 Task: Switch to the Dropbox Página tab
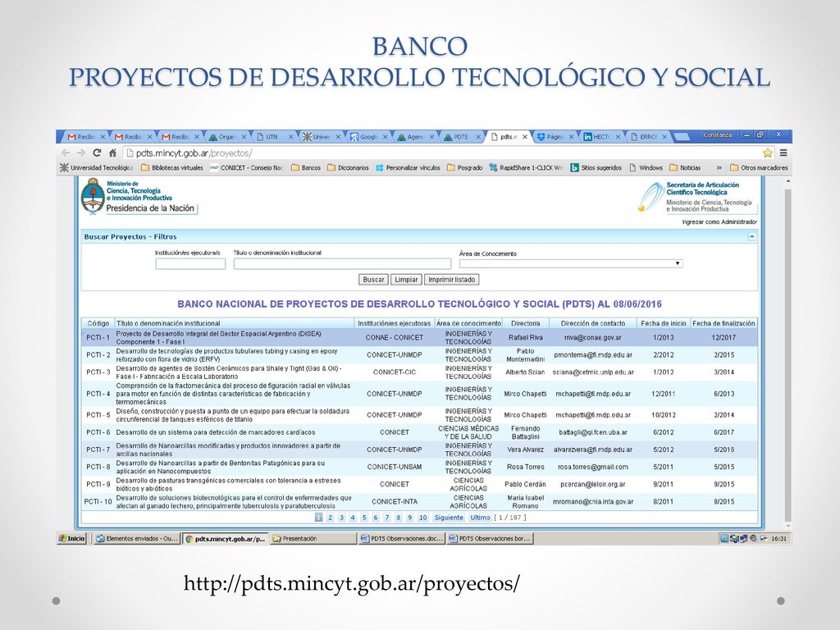coord(555,137)
